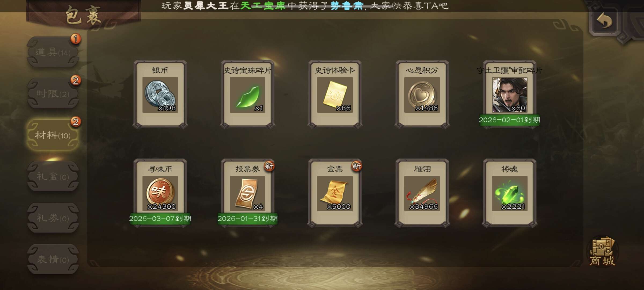Open the 史诗体验卡 golden card item
644x290 pixels.
tap(335, 95)
